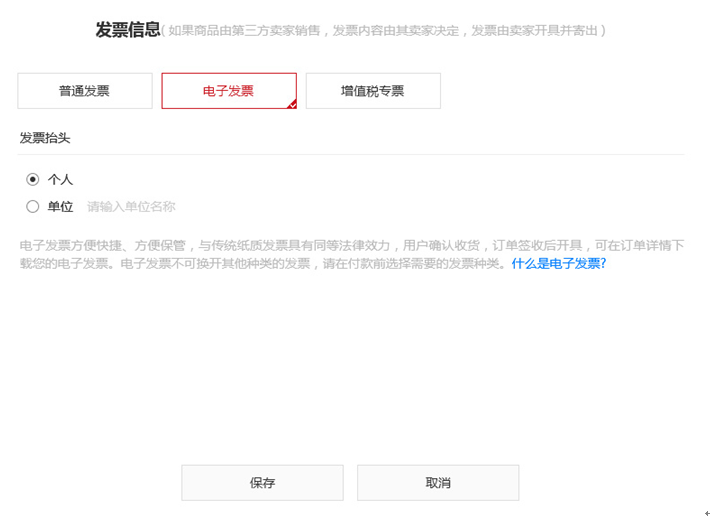
Task: Choose the 个人 radio button
Action: click(33, 180)
